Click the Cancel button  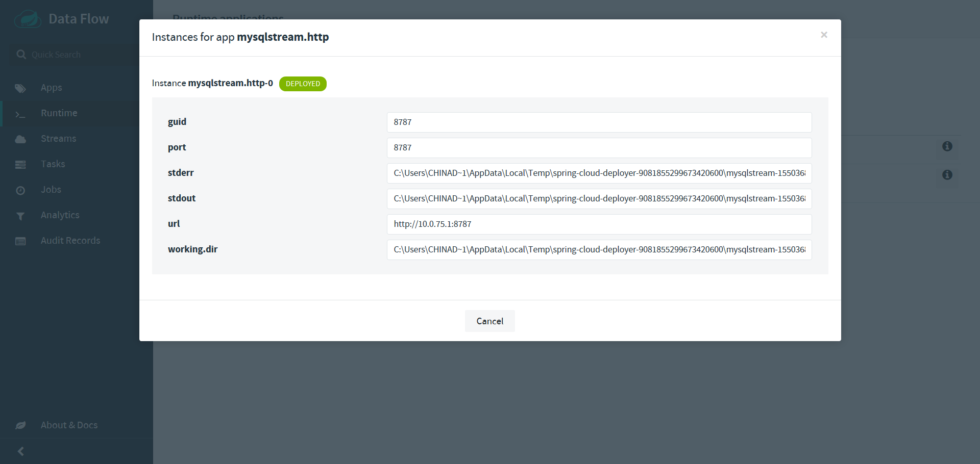(x=489, y=321)
